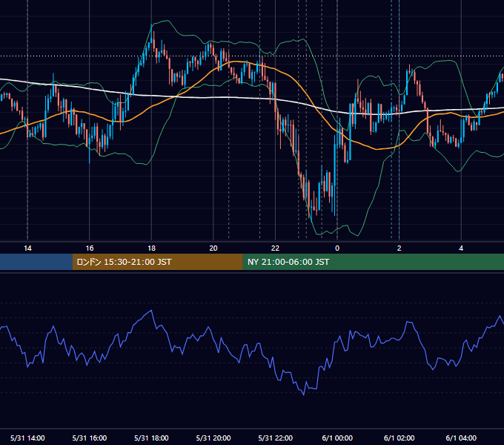The image size is (504, 445).
Task: Click the 6/1 02:00 label on indicator axis
Action: 399,438
